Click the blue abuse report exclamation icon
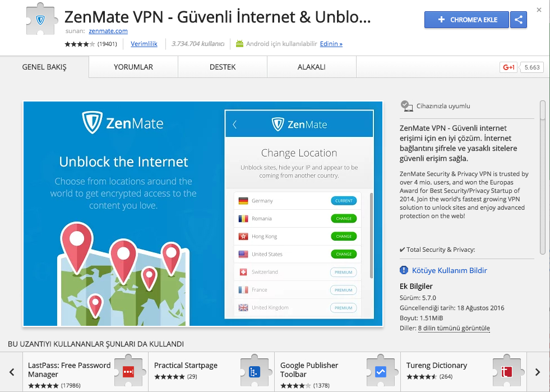The image size is (550, 392). [404, 270]
